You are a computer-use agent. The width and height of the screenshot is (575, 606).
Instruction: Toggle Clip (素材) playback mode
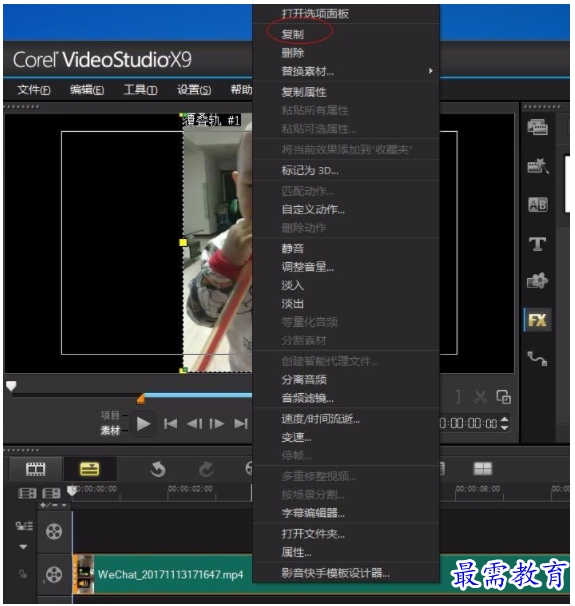[x=110, y=431]
